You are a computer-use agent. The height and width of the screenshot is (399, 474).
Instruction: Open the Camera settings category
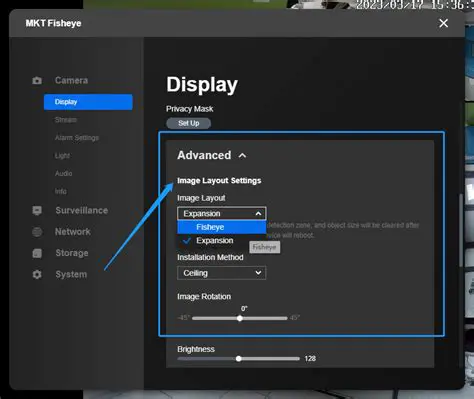tap(71, 80)
